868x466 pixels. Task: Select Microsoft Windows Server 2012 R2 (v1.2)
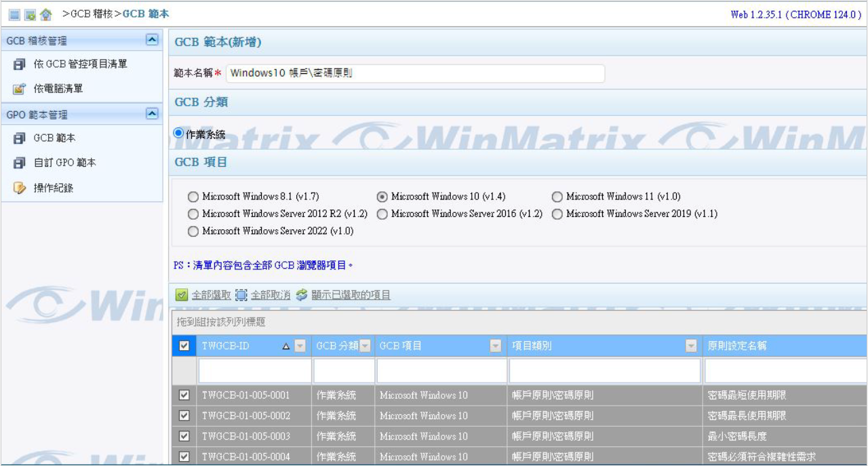point(193,214)
